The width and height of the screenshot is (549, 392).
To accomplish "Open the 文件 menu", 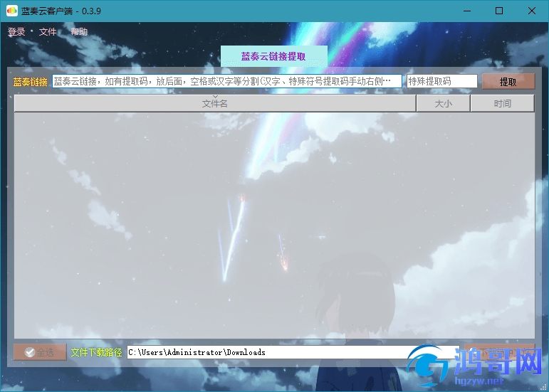I will [48, 32].
